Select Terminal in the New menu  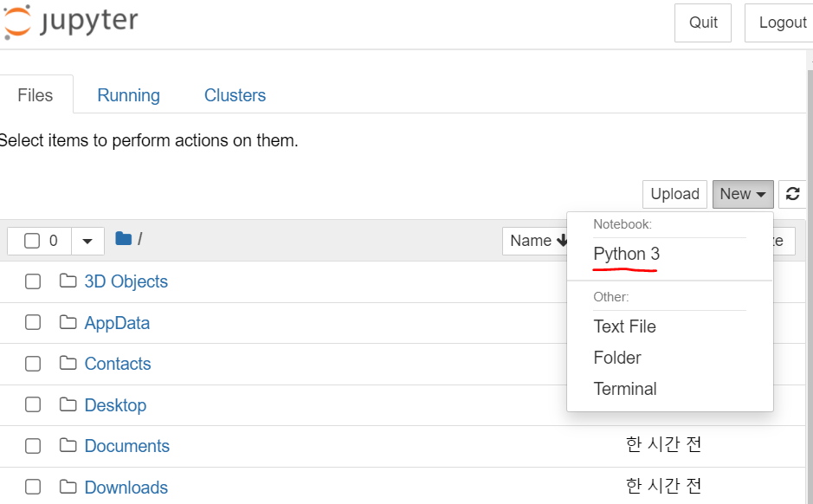(625, 389)
